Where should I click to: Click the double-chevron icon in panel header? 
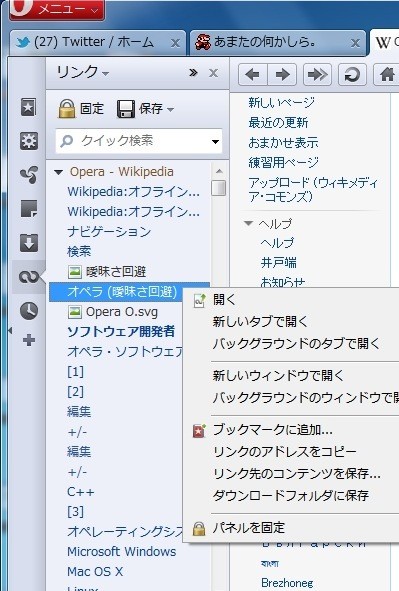pyautogui.click(x=193, y=72)
